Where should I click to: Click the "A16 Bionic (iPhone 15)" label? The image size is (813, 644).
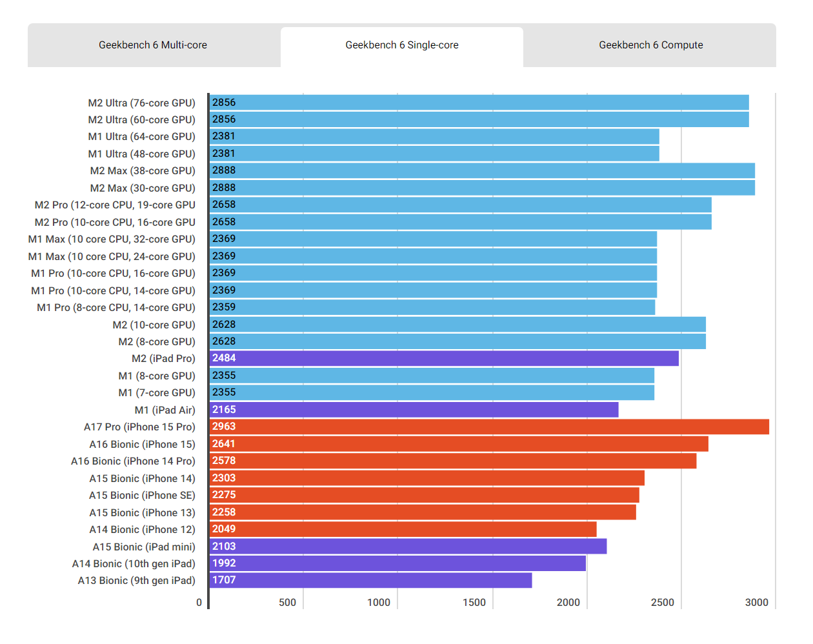click(142, 445)
